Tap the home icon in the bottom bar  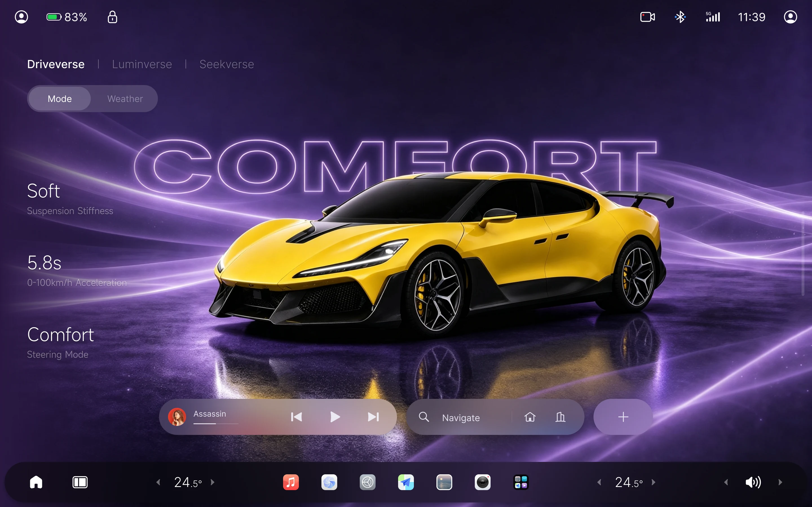(36, 482)
